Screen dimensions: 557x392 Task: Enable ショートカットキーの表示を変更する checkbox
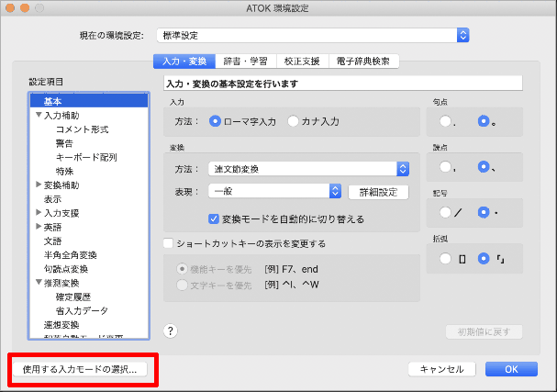169,244
